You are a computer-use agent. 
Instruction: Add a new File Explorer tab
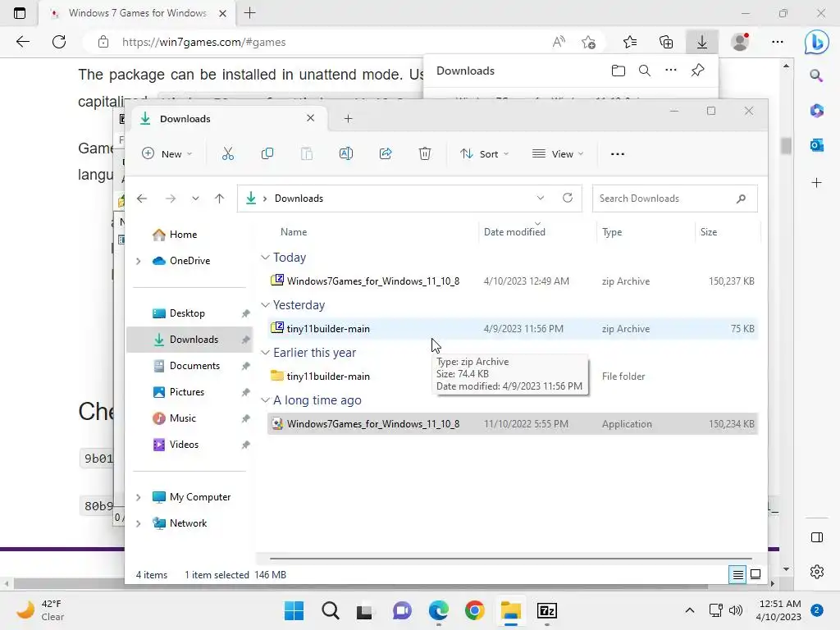point(348,118)
